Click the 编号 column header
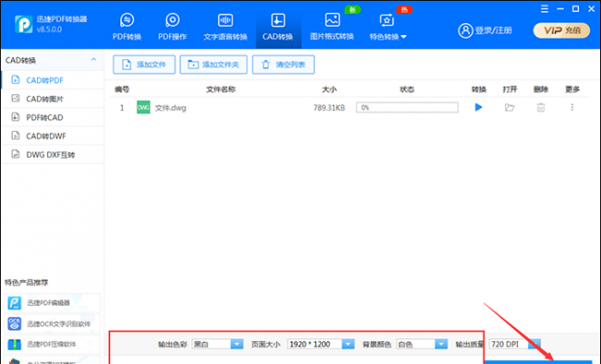 pyautogui.click(x=122, y=90)
